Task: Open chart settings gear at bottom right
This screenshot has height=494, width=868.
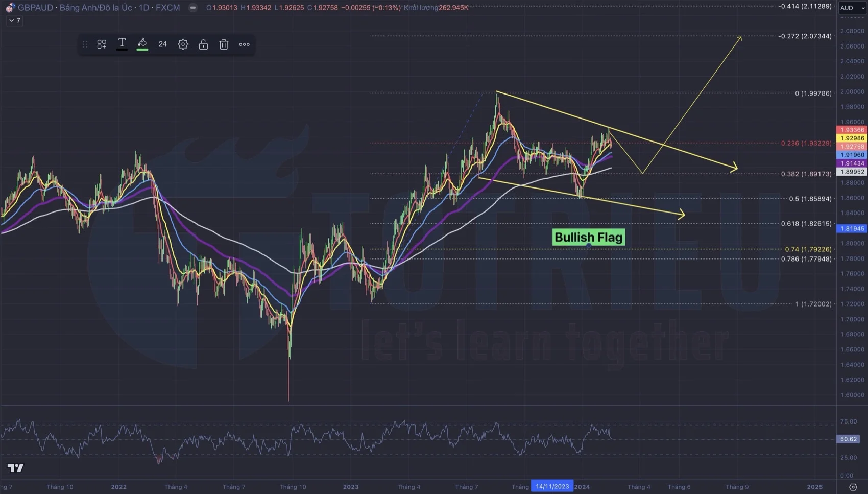Action: (853, 487)
